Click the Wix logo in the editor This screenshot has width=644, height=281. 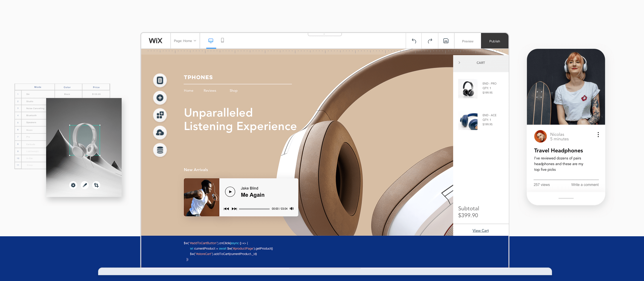point(156,41)
